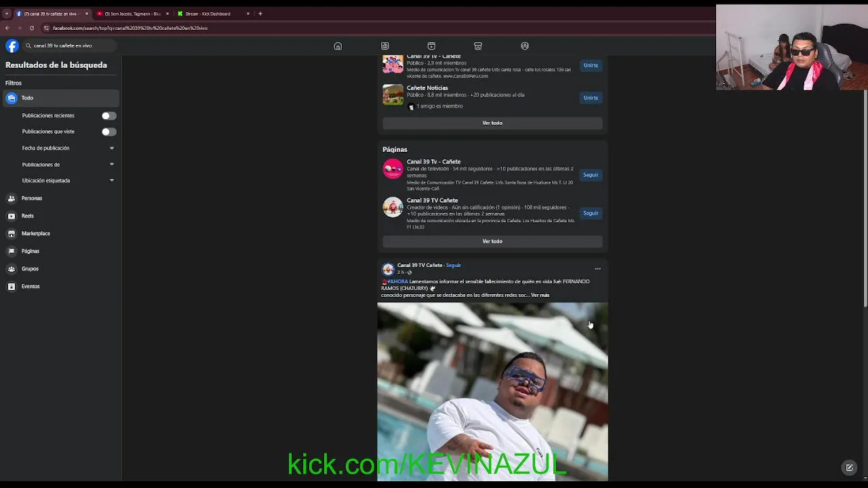Image resolution: width=868 pixels, height=488 pixels.
Task: Close the Sem Jacobs YouTube tab
Action: tap(167, 14)
